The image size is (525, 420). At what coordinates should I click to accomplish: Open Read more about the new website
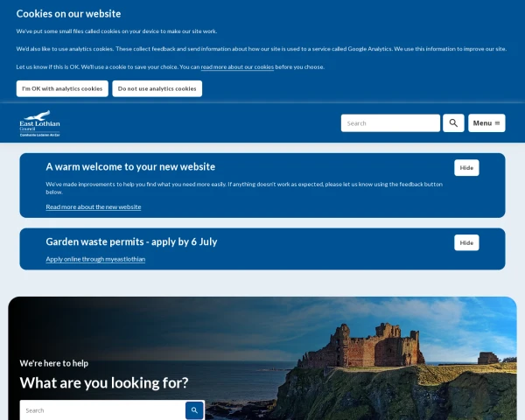pyautogui.click(x=94, y=207)
